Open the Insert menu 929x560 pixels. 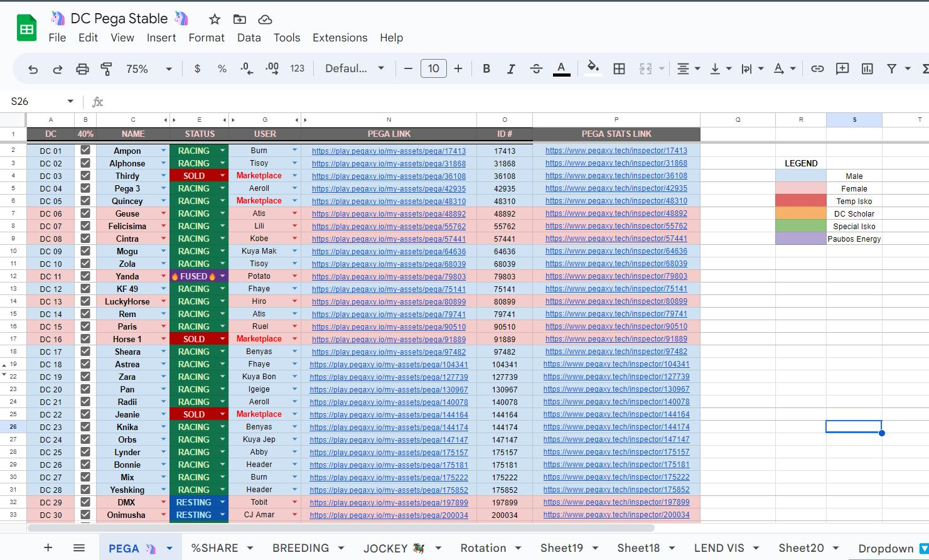click(x=161, y=38)
